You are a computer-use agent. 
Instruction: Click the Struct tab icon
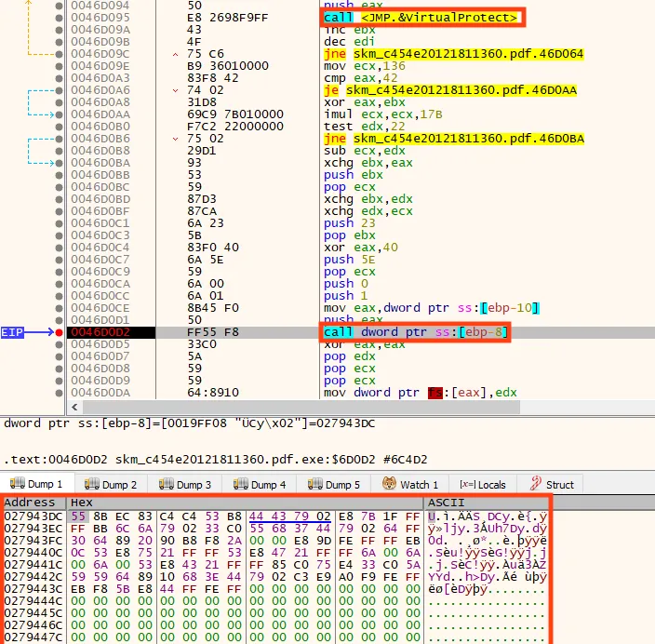pyautogui.click(x=536, y=484)
